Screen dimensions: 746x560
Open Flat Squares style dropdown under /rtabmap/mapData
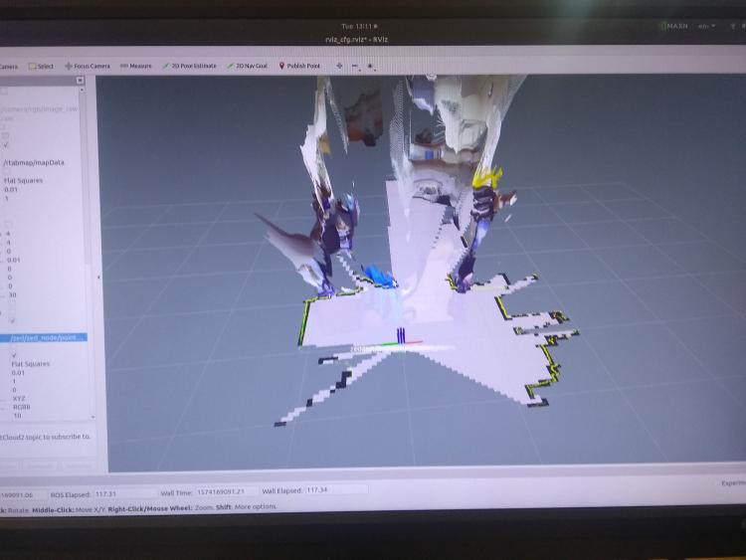point(24,180)
